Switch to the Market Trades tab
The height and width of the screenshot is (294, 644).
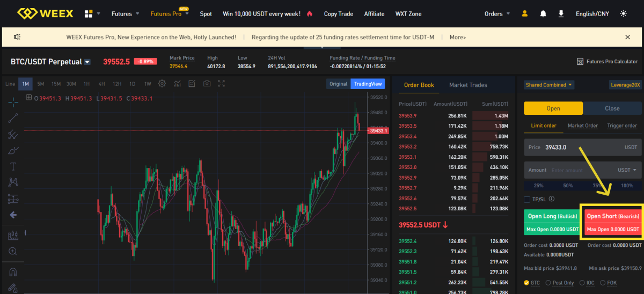[468, 85]
